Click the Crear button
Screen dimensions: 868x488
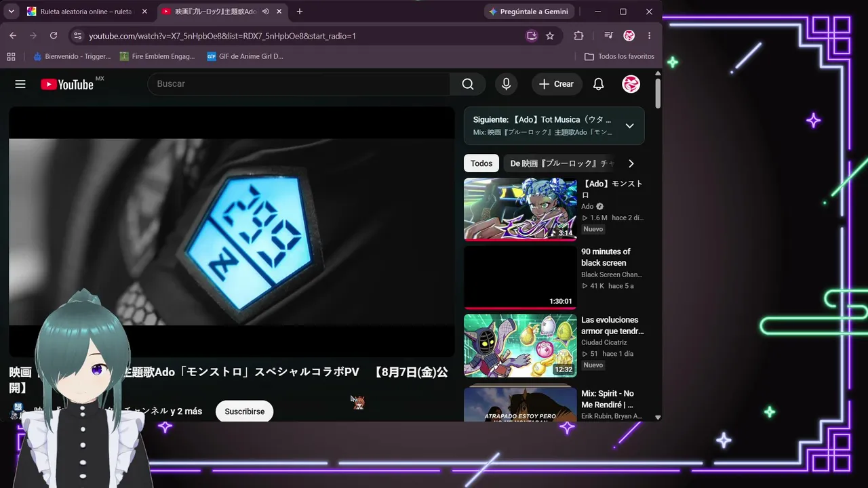click(557, 84)
